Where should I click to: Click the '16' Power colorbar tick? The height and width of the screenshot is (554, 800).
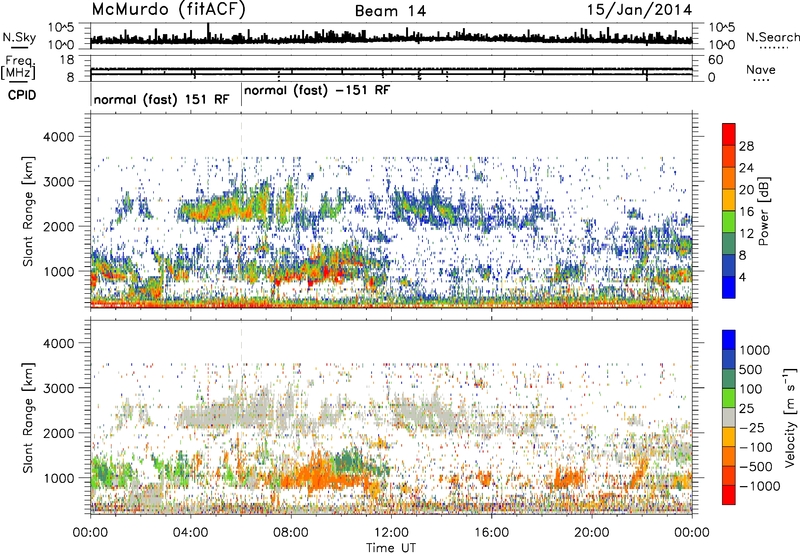click(746, 212)
